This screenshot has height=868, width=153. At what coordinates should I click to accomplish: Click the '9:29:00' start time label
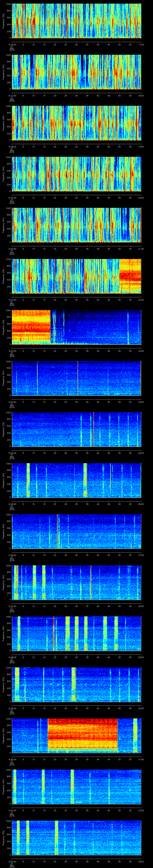point(12,708)
